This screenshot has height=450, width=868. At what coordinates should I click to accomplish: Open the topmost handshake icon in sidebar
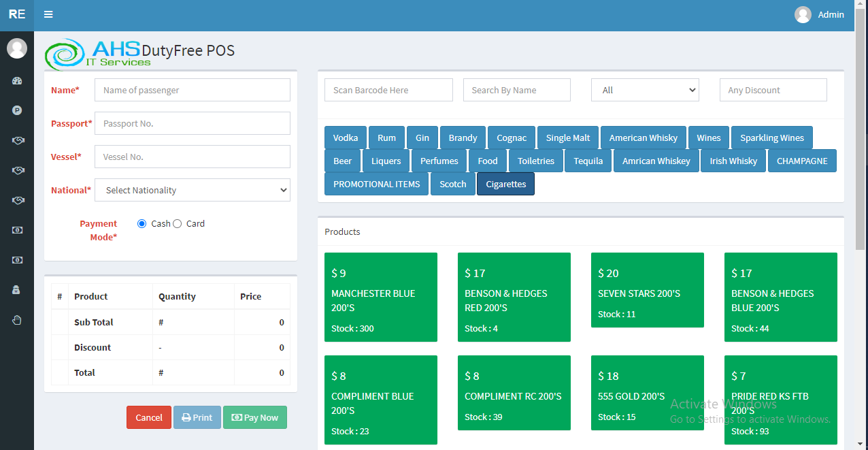click(17, 140)
